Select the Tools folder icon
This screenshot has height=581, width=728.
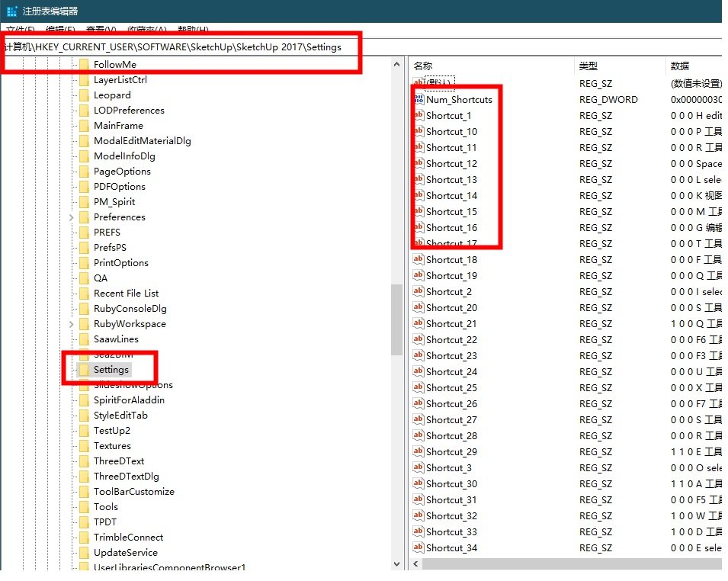[x=84, y=507]
